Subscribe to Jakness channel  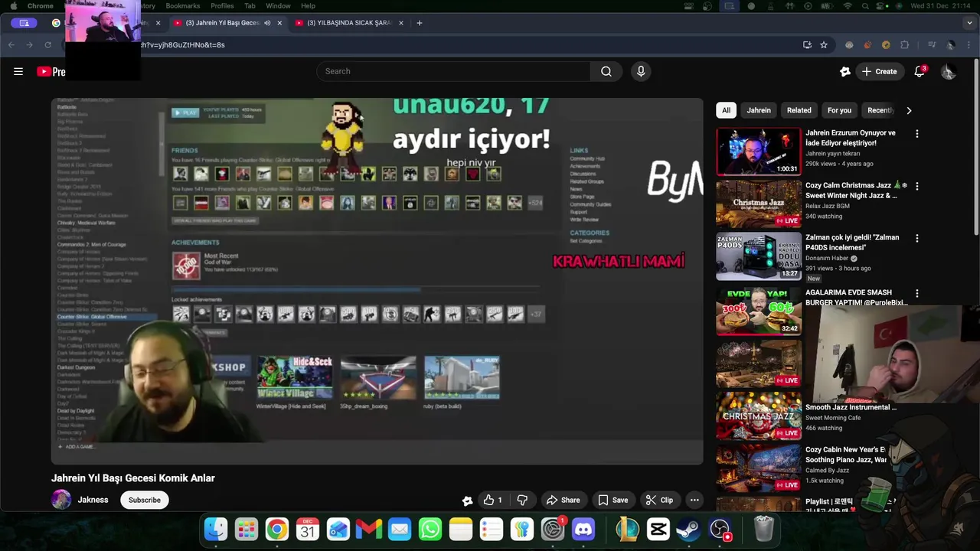point(145,500)
